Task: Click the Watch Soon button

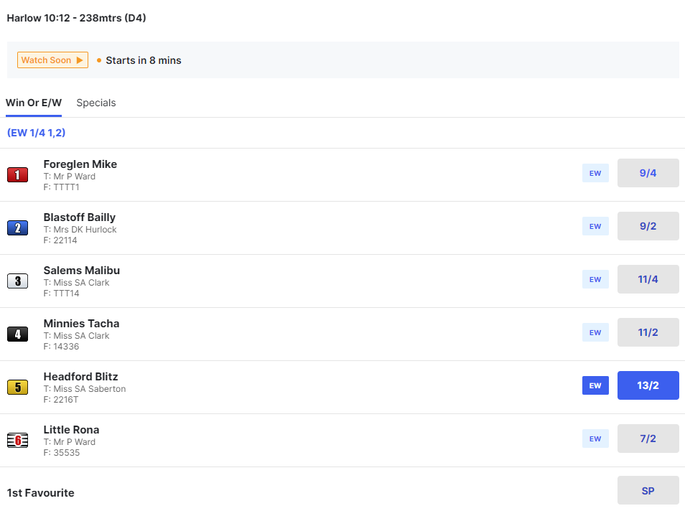Action: [x=52, y=60]
